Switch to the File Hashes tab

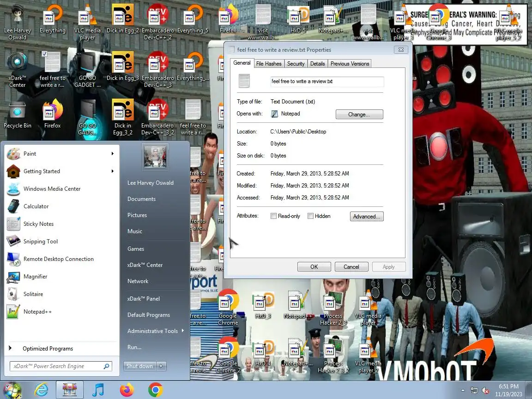[269, 63]
